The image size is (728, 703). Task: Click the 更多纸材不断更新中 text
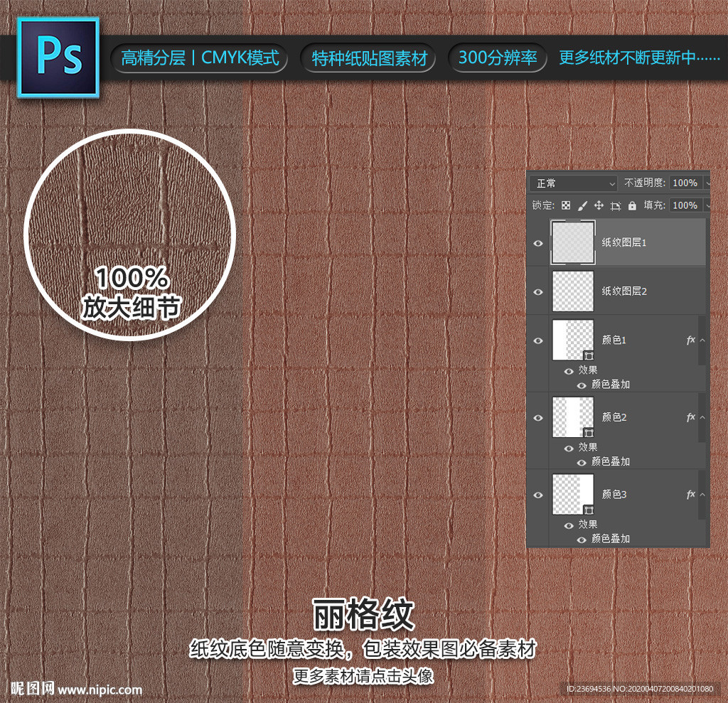pyautogui.click(x=639, y=58)
